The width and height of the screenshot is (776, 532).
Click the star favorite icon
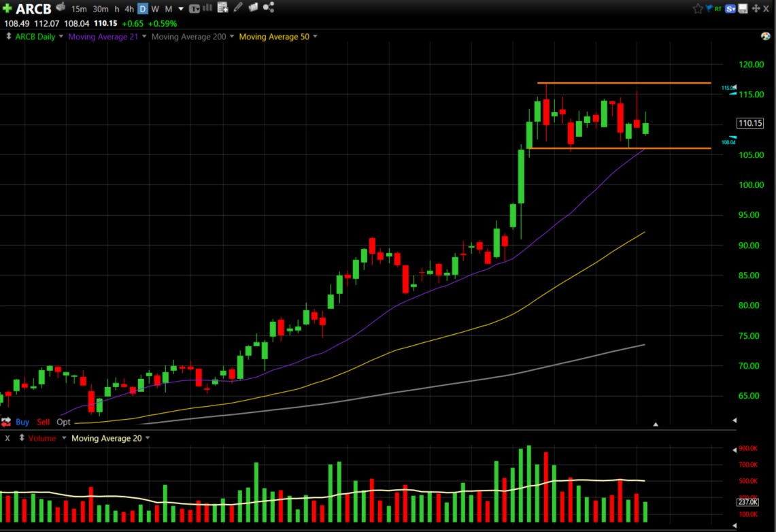tap(698, 8)
